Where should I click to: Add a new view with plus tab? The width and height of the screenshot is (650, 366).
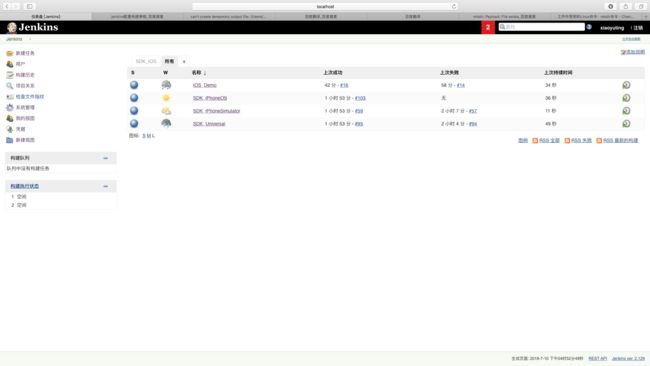pos(184,61)
